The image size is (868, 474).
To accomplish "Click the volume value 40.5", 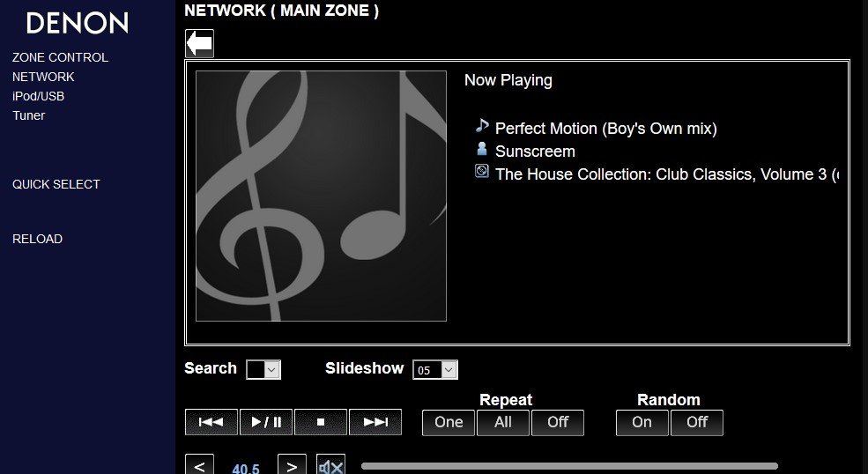I will point(246,469).
